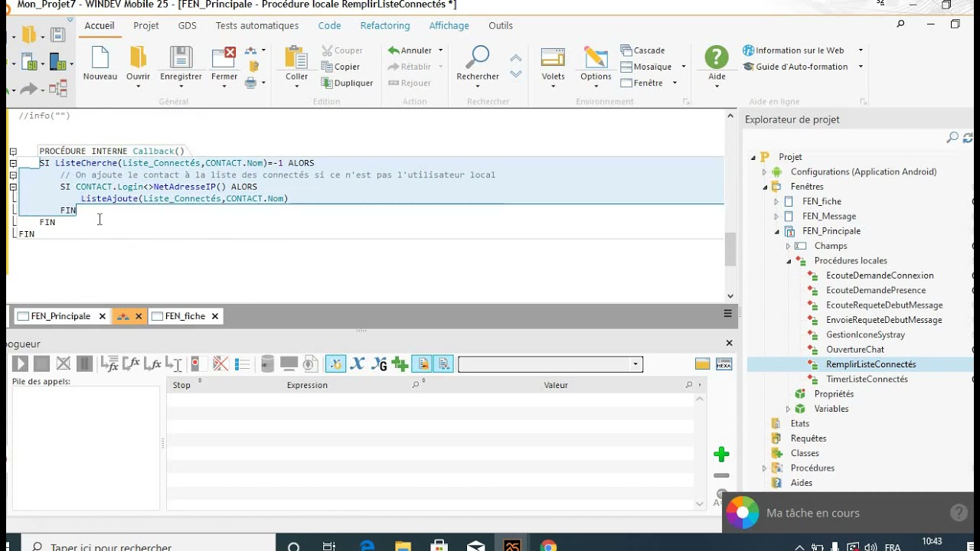Open the Tests automatiques tab

(x=257, y=25)
